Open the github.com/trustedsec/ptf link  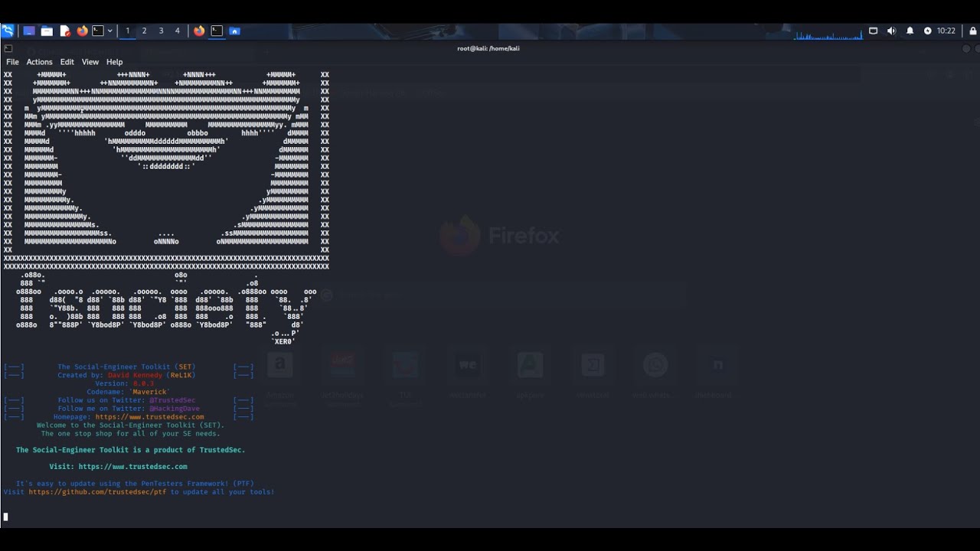point(97,492)
